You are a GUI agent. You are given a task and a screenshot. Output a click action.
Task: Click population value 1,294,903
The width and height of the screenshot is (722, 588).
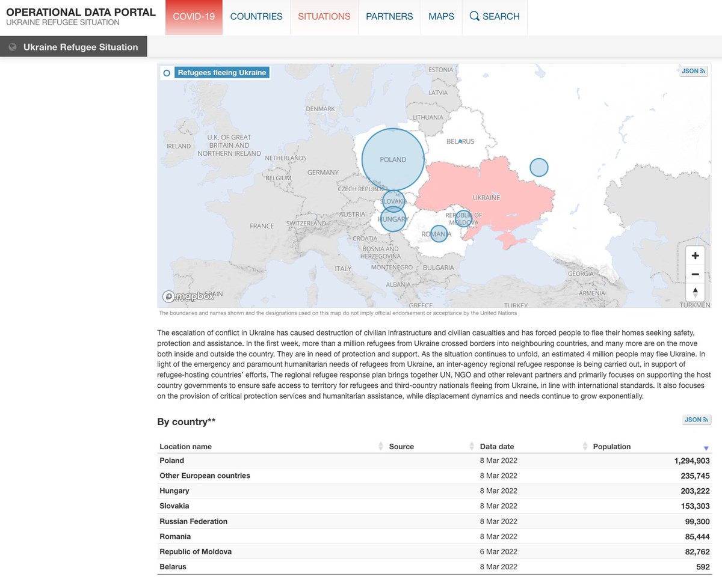click(x=692, y=461)
